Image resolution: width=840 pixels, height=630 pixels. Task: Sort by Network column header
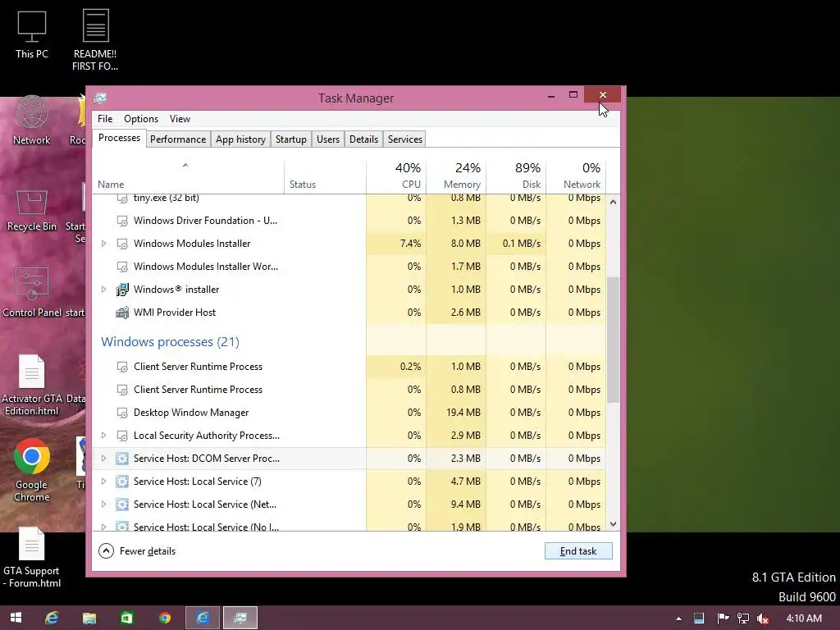pyautogui.click(x=576, y=177)
